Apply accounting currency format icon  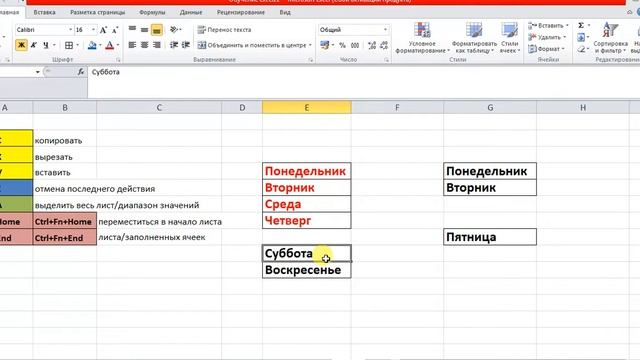[x=325, y=45]
